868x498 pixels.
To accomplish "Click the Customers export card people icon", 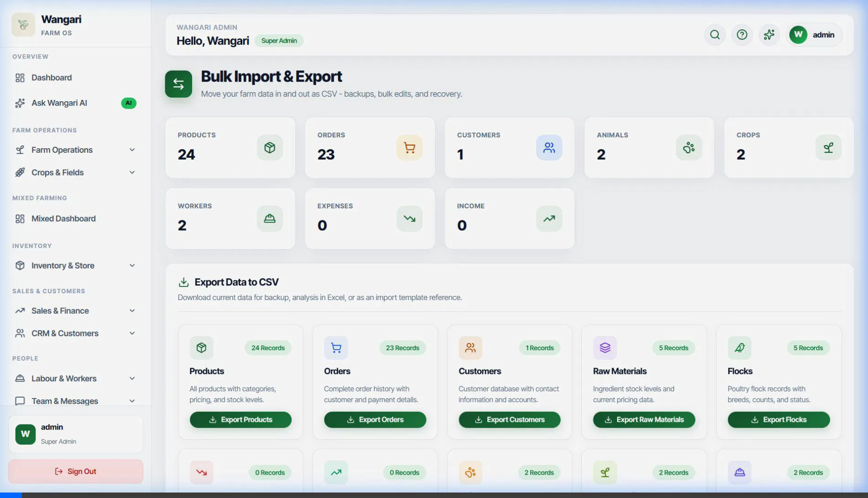I will tap(471, 348).
